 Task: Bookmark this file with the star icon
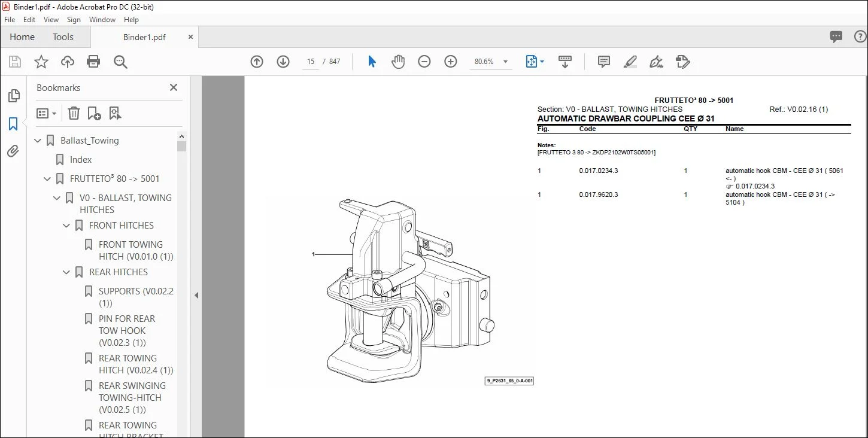(x=41, y=62)
